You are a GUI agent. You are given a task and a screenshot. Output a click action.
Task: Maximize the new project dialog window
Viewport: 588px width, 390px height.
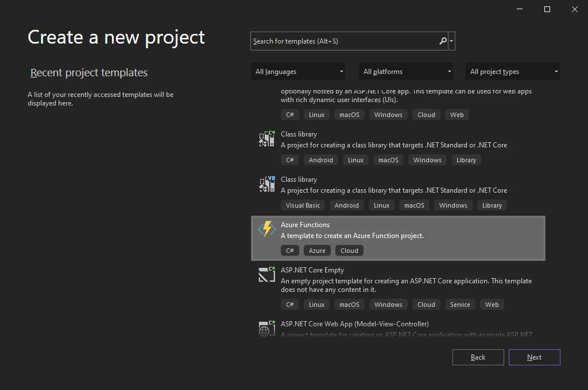[x=547, y=9]
